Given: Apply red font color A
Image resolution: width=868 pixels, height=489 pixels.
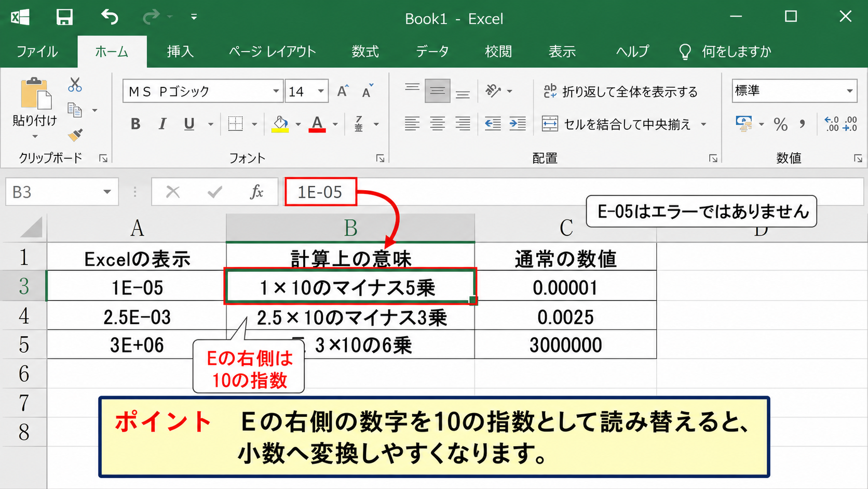Looking at the screenshot, I should [x=317, y=124].
